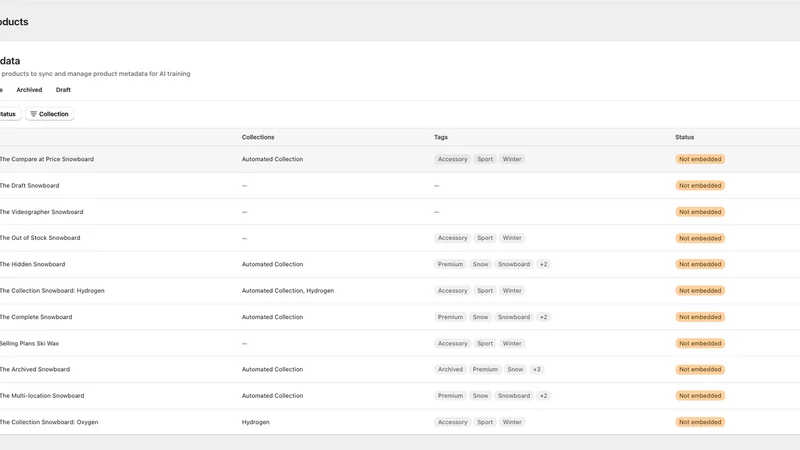Open The Complete Snowboard row
This screenshot has width=800, height=450.
(x=400, y=317)
